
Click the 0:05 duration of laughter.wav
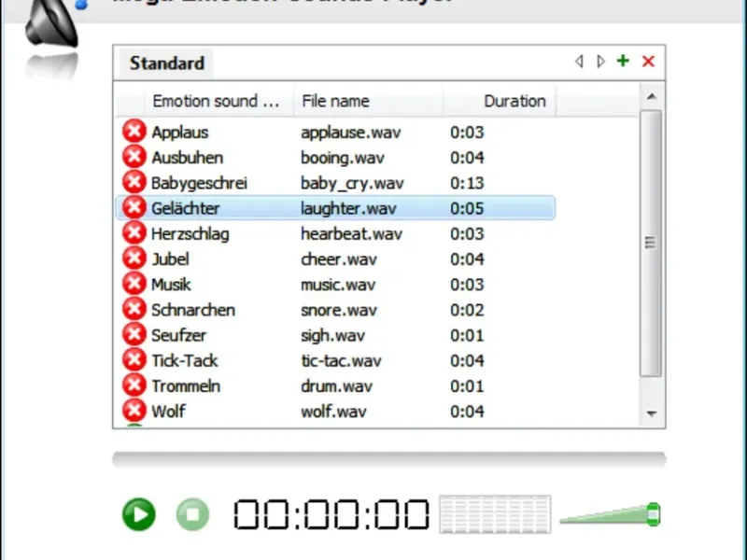click(x=467, y=208)
